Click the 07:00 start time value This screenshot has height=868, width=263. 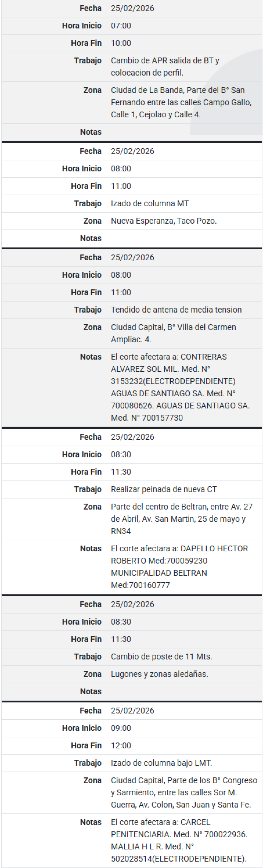(x=121, y=26)
